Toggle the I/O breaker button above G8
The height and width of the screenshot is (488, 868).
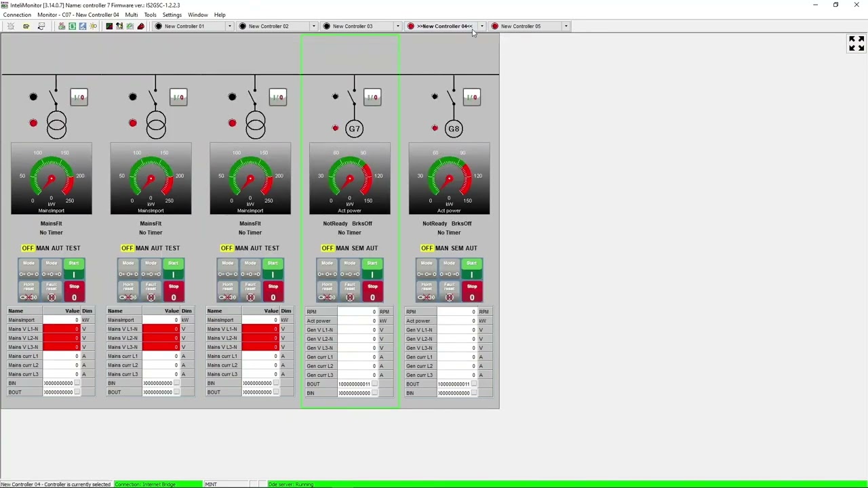[472, 97]
